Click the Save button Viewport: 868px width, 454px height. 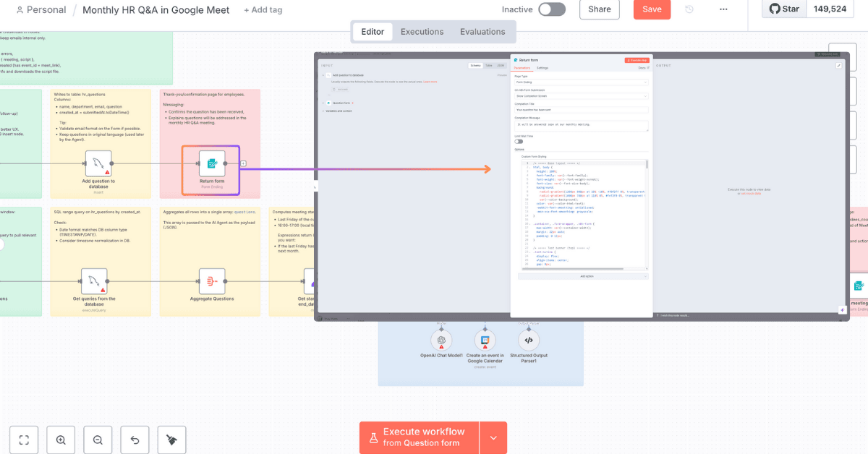652,9
